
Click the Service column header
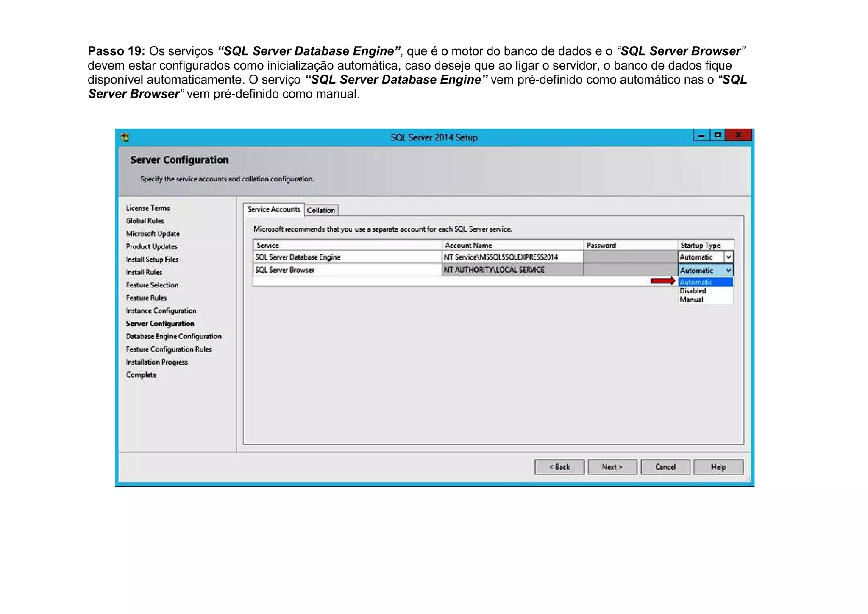[x=347, y=245]
